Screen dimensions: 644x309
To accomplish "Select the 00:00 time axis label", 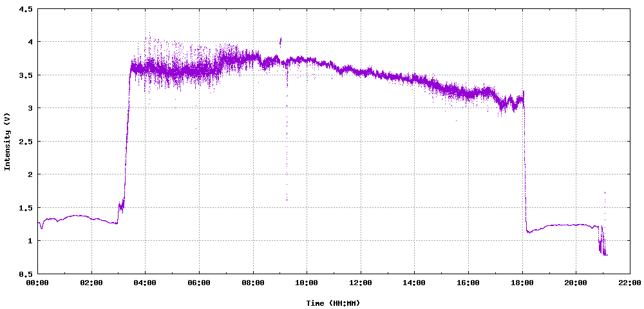I will (x=37, y=283).
